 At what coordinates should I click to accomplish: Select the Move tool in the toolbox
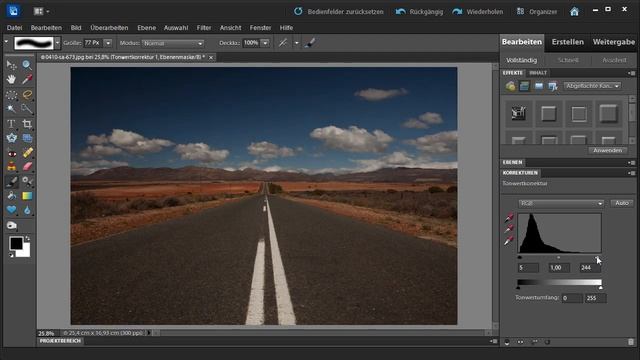click(11, 65)
